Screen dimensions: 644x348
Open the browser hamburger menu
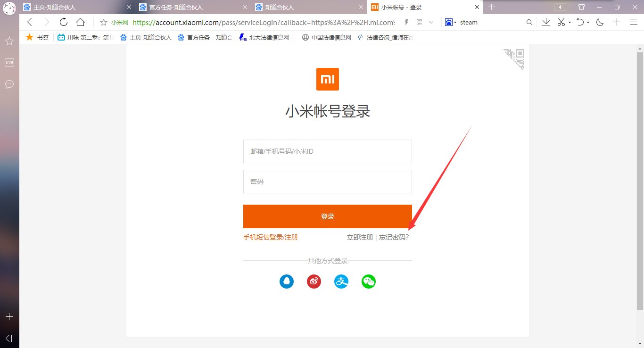coord(633,22)
